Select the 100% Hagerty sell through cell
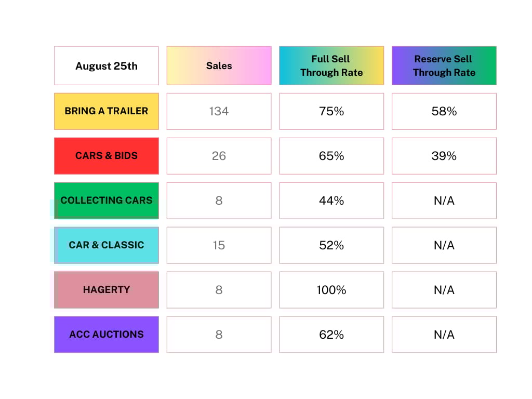The width and height of the screenshot is (532, 399). 331,290
